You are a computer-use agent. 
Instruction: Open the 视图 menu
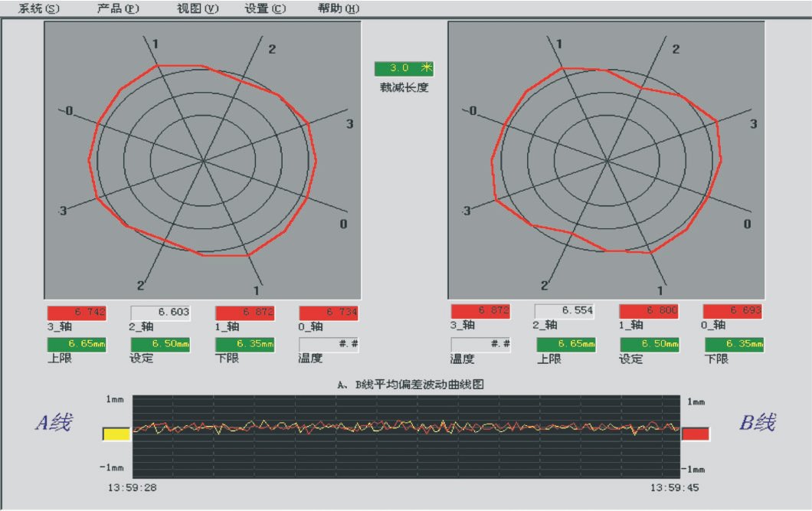pyautogui.click(x=192, y=8)
